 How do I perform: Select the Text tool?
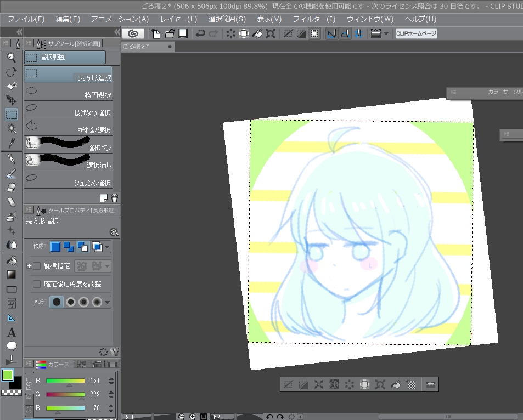point(12,332)
